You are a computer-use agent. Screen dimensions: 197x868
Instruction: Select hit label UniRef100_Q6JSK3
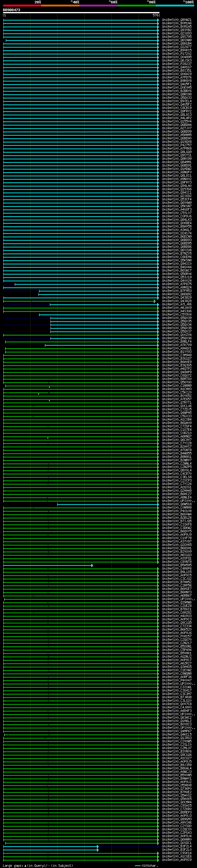[x=176, y=61]
